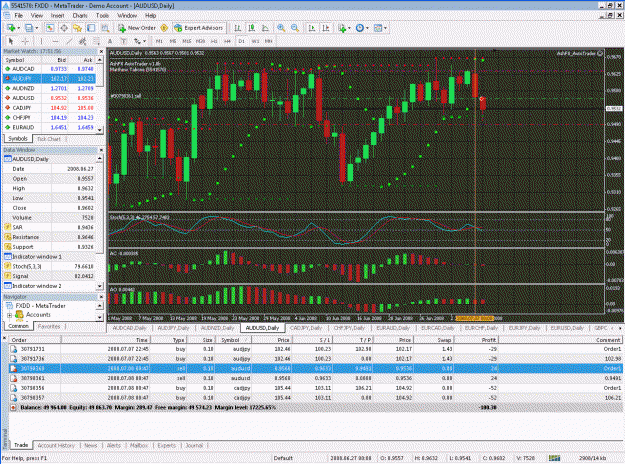This screenshot has width=625, height=464.
Task: Switch timeframe to MN
Action: [269, 41]
